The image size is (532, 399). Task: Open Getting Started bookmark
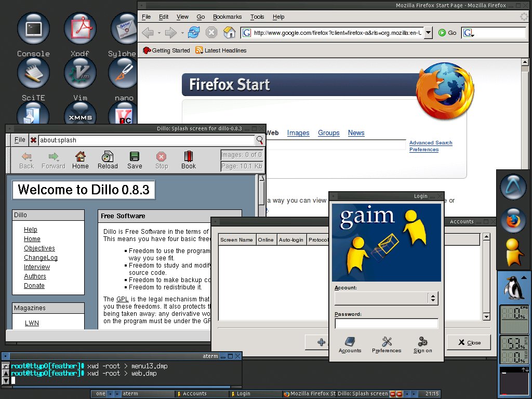[x=166, y=50]
